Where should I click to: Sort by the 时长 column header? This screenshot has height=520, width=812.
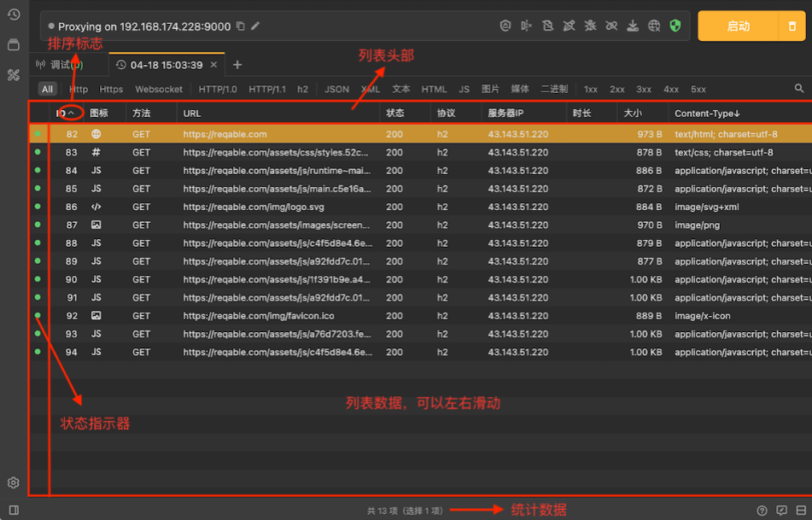[592, 113]
